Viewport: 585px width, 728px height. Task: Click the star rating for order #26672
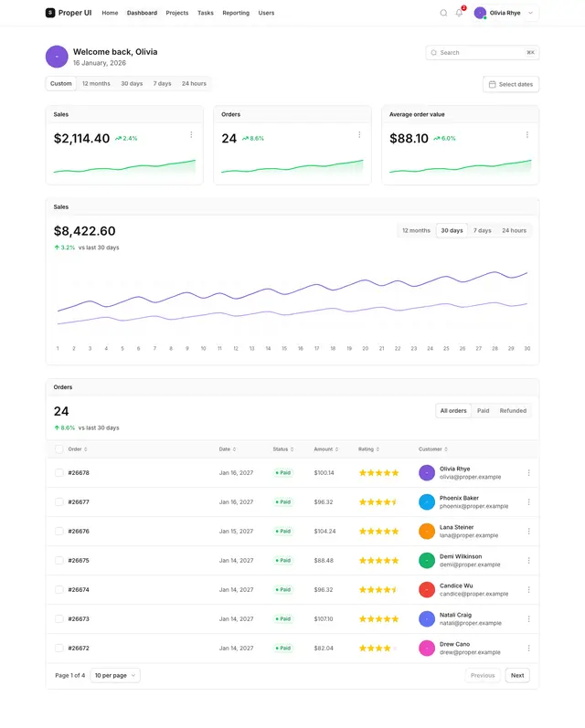click(378, 649)
